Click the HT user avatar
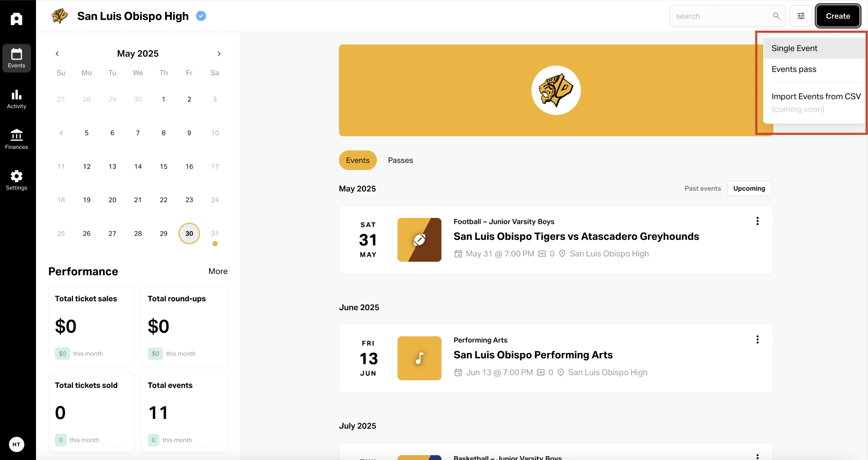Image resolution: width=868 pixels, height=460 pixels. 16,444
